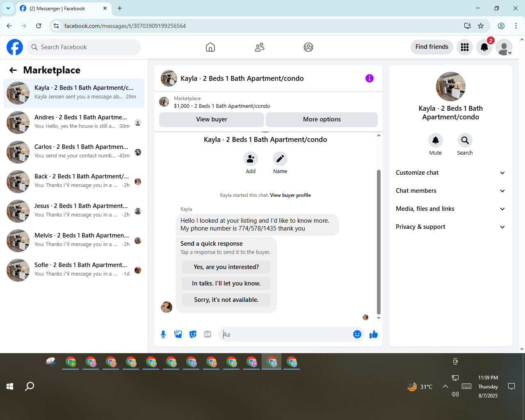Open Sofie conversation in the list

[74, 270]
